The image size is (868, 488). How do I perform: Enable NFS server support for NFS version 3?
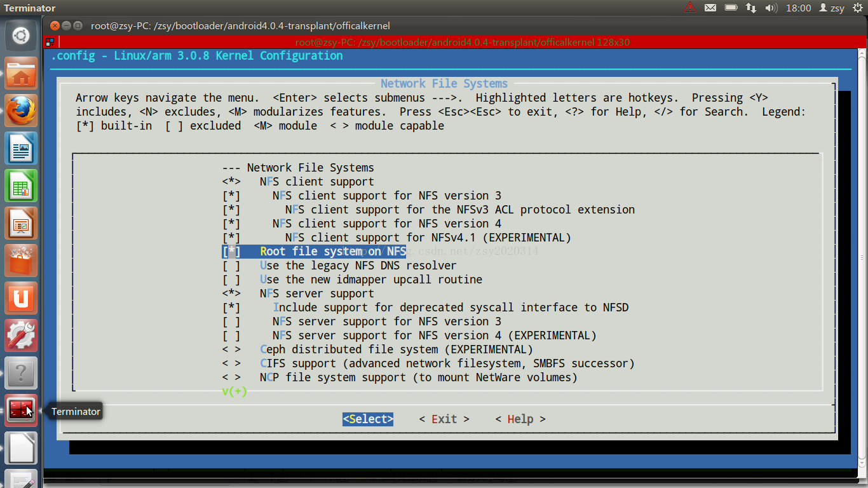click(362, 322)
